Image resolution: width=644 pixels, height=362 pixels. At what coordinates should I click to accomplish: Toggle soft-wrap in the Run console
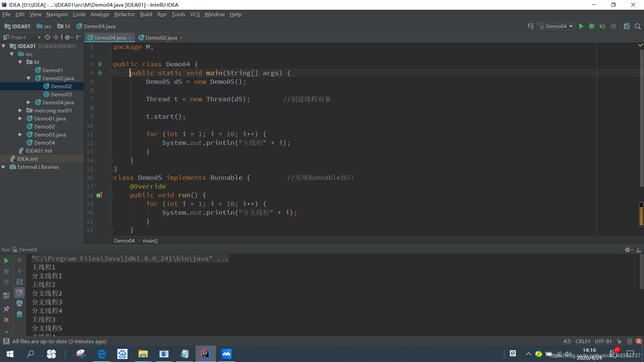point(19,282)
